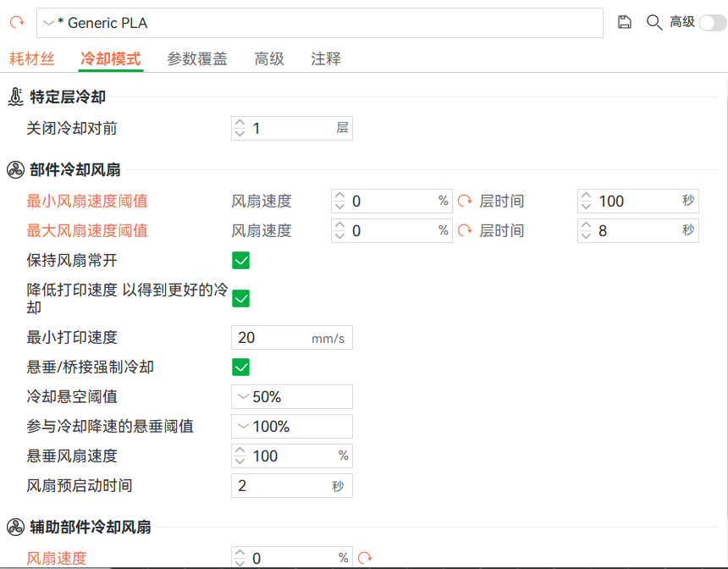The height and width of the screenshot is (569, 728).
Task: Increase 最大风扇速度阈值 fan speed percent
Action: click(339, 225)
